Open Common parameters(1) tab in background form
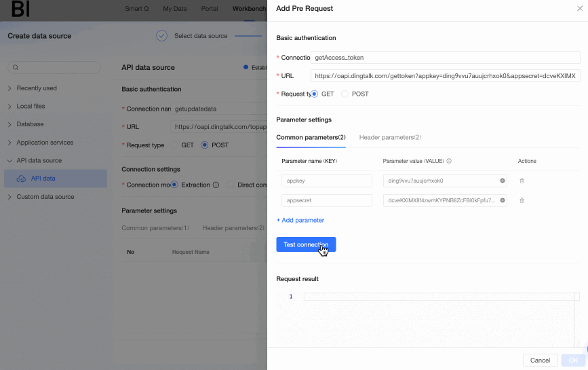 [x=155, y=228]
